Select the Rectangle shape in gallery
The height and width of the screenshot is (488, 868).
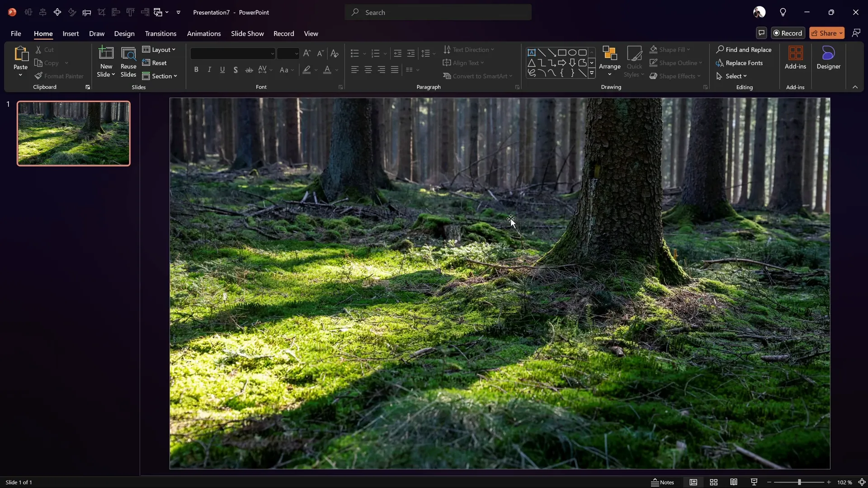coord(562,52)
